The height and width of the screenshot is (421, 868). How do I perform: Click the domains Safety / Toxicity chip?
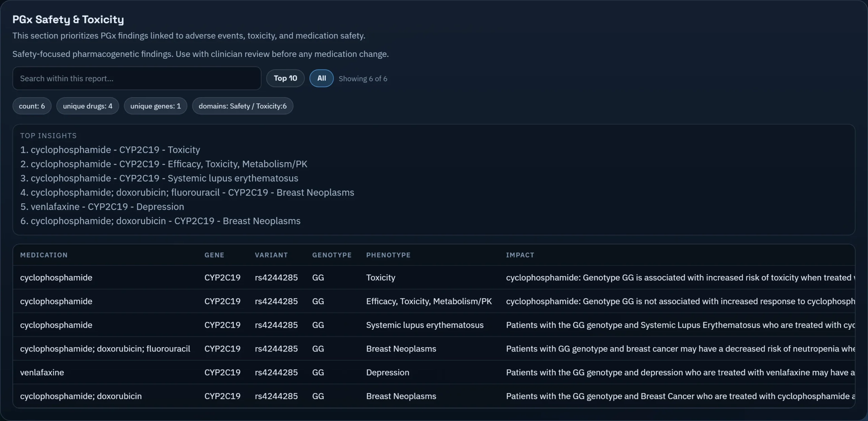[x=242, y=106]
